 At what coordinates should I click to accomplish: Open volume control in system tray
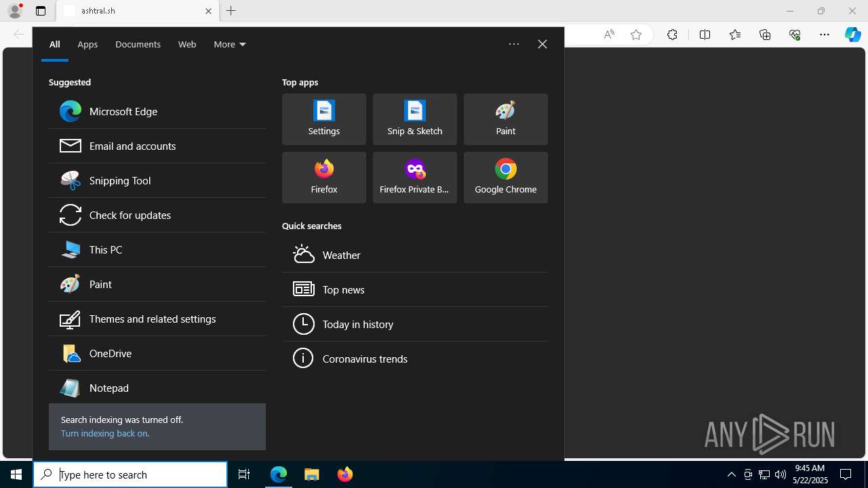[x=781, y=474]
